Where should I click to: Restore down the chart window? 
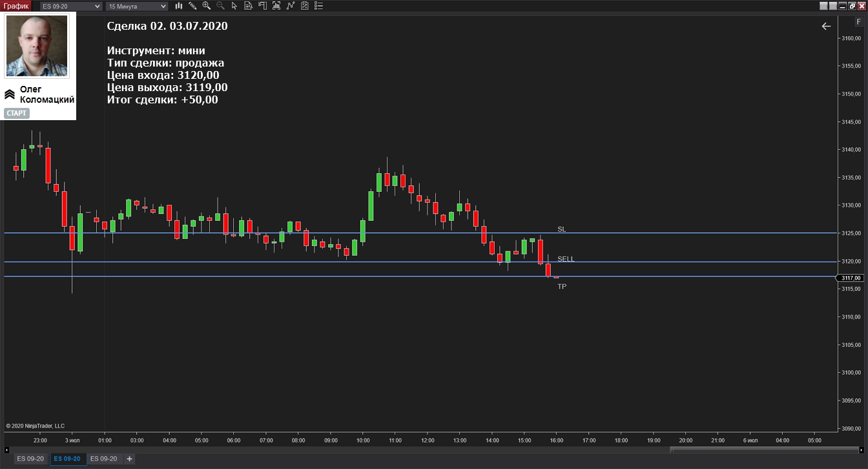[x=852, y=6]
